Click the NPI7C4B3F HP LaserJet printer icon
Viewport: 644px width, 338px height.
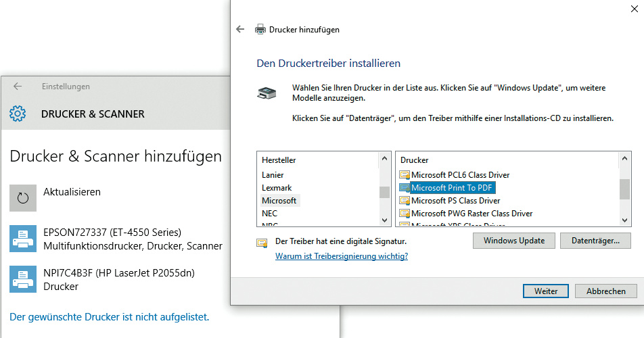click(23, 279)
